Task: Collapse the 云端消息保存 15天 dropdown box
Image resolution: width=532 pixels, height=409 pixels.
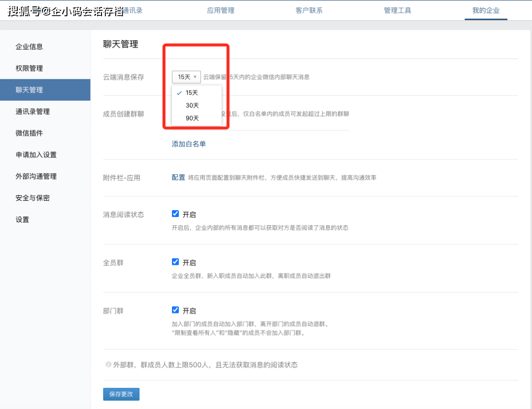Action: pos(186,77)
